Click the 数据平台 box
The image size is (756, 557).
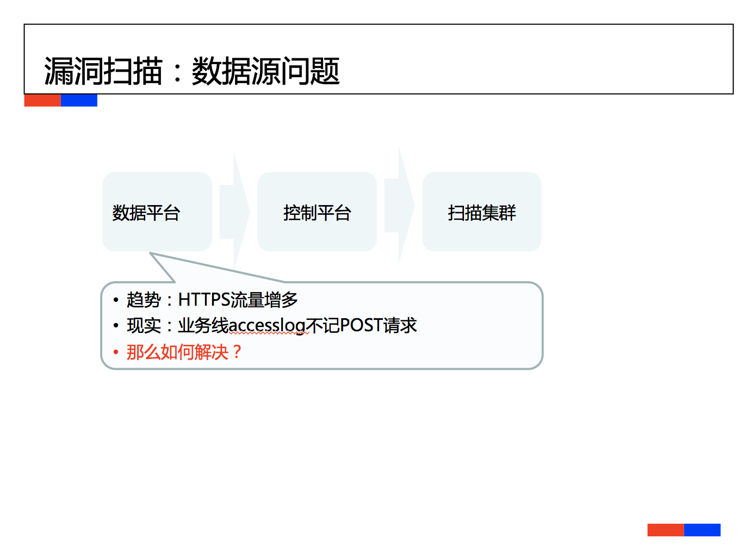157,212
